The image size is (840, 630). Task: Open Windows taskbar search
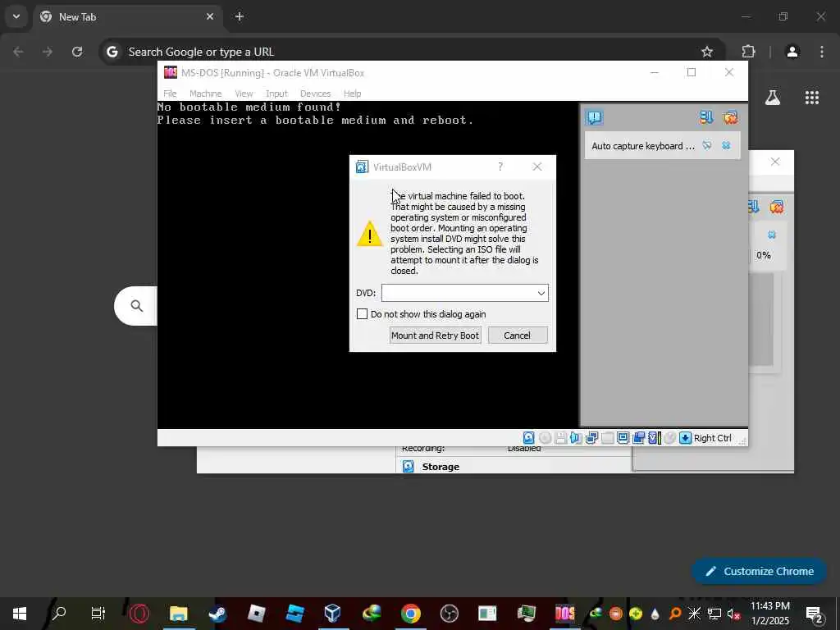click(x=58, y=614)
